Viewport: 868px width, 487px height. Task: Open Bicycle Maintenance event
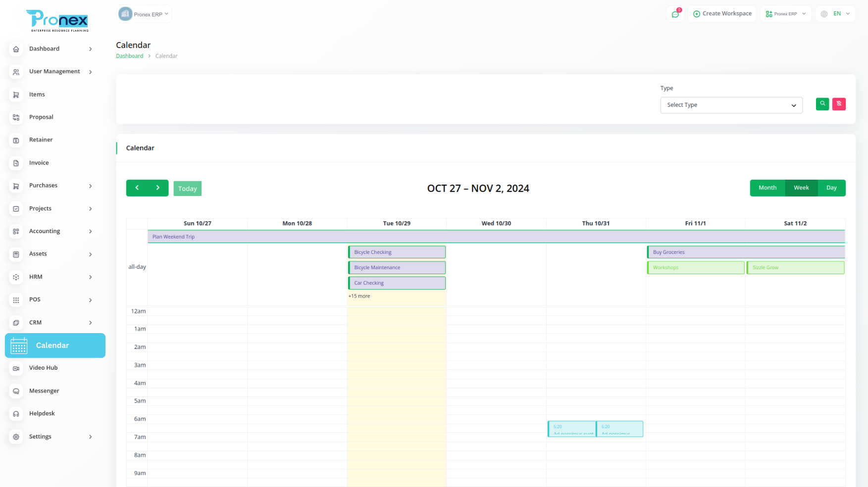(397, 267)
